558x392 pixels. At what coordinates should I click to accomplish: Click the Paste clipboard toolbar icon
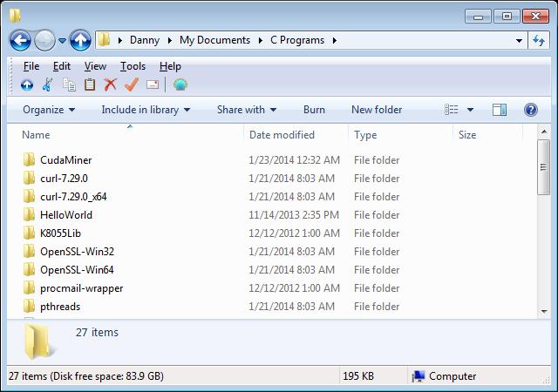90,84
